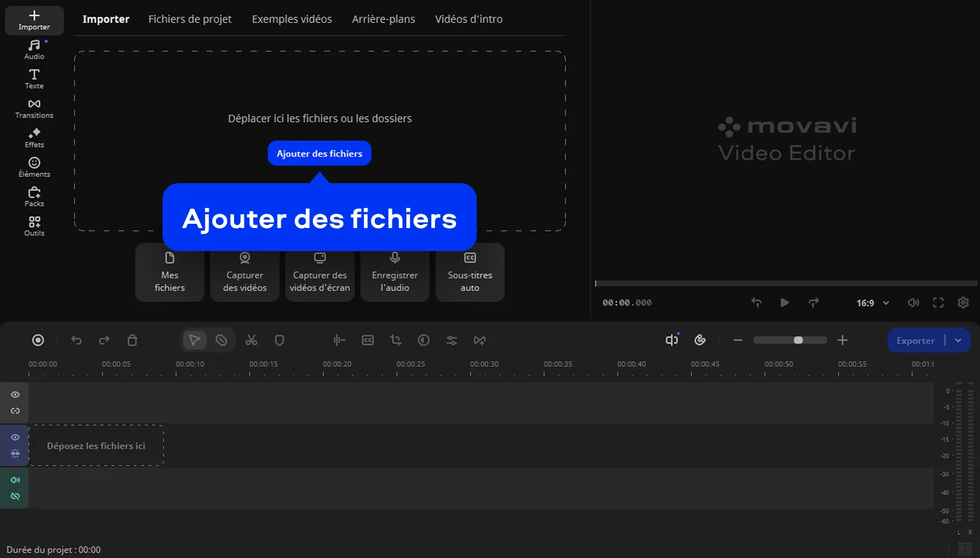The height and width of the screenshot is (558, 980).
Task: Open the Transitions panel in sidebar
Action: coord(34,109)
